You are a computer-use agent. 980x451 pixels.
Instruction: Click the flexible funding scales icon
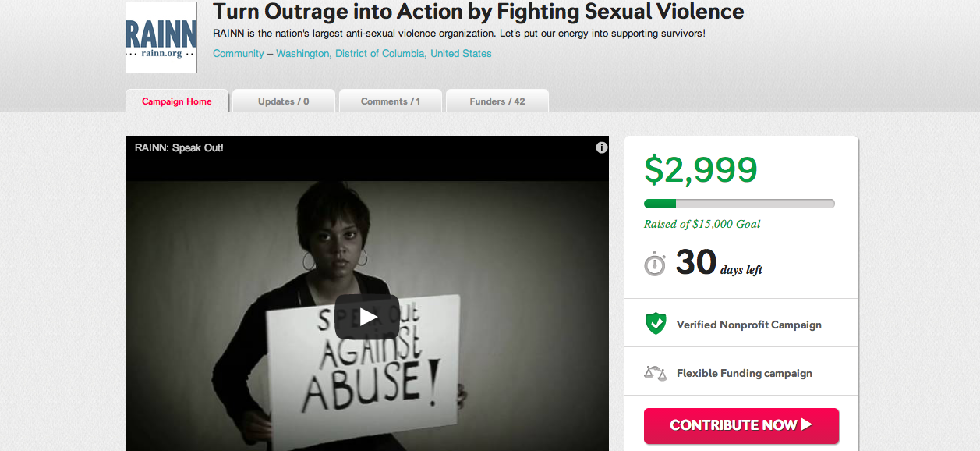pos(656,373)
